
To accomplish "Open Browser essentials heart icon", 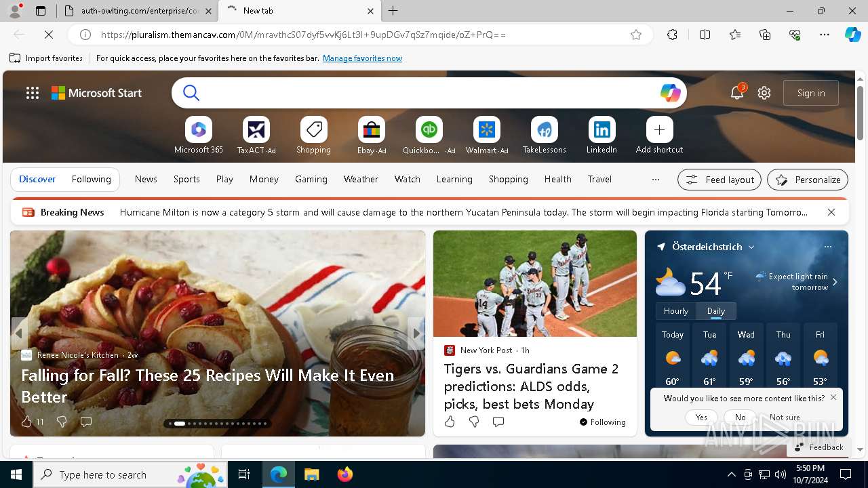I will [x=795, y=35].
